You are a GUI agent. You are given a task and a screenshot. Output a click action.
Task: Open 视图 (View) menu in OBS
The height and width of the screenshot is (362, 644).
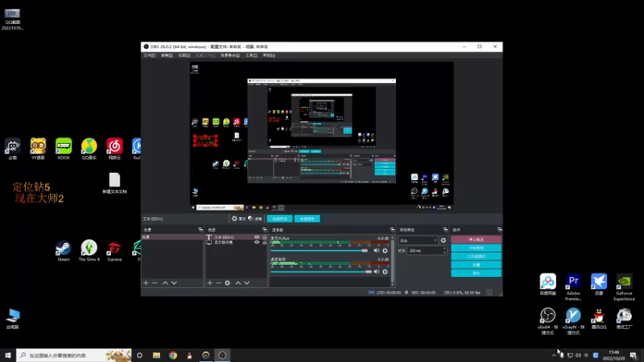coord(184,56)
